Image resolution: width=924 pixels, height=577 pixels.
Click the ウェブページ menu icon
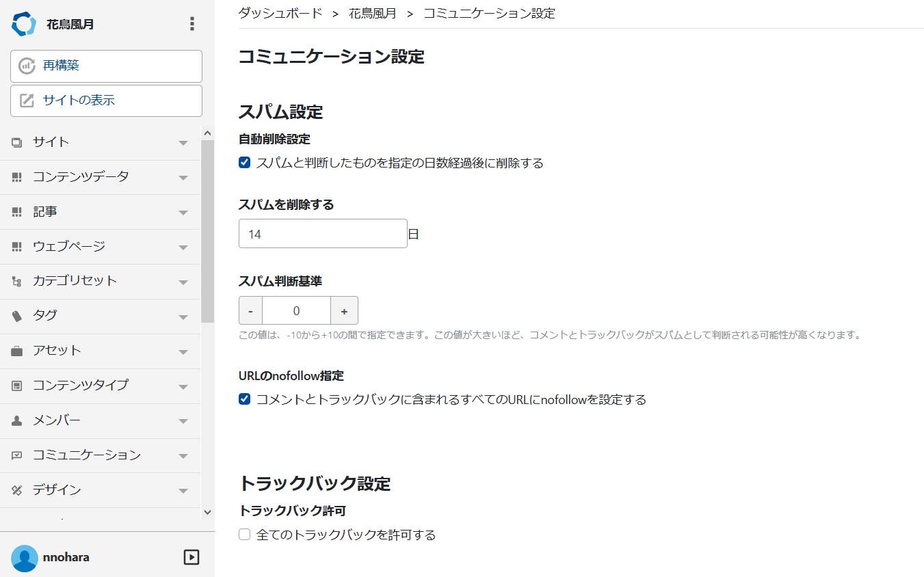coord(17,247)
